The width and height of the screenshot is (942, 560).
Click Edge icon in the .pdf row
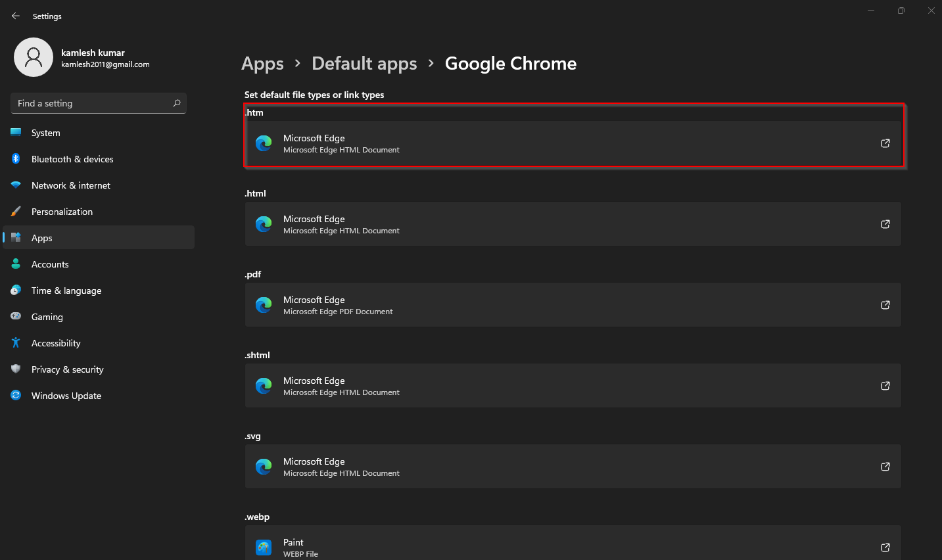[x=264, y=305]
